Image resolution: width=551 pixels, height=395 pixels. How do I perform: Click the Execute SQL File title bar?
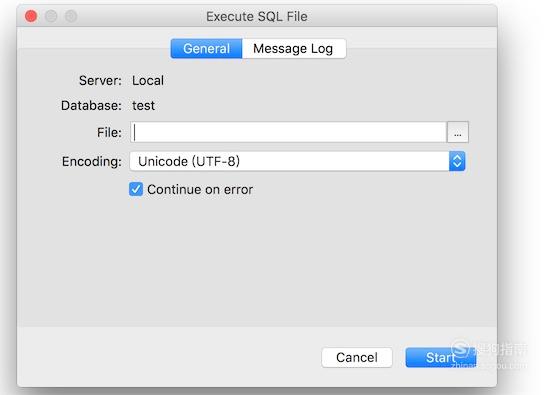click(257, 16)
